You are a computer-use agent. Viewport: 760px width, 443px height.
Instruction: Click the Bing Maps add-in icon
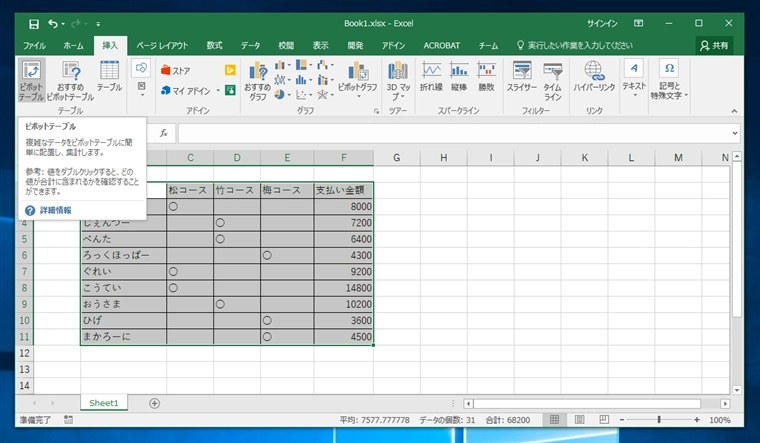230,70
